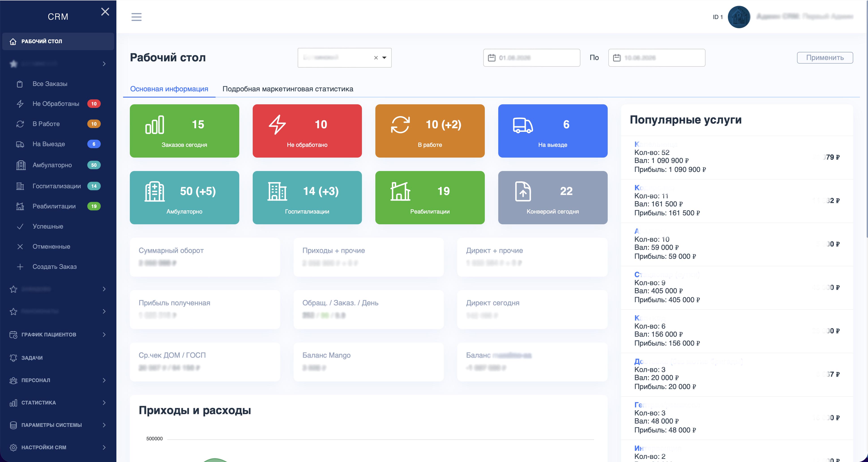Click the bell icon for Задачи
The image size is (868, 462).
click(13, 358)
